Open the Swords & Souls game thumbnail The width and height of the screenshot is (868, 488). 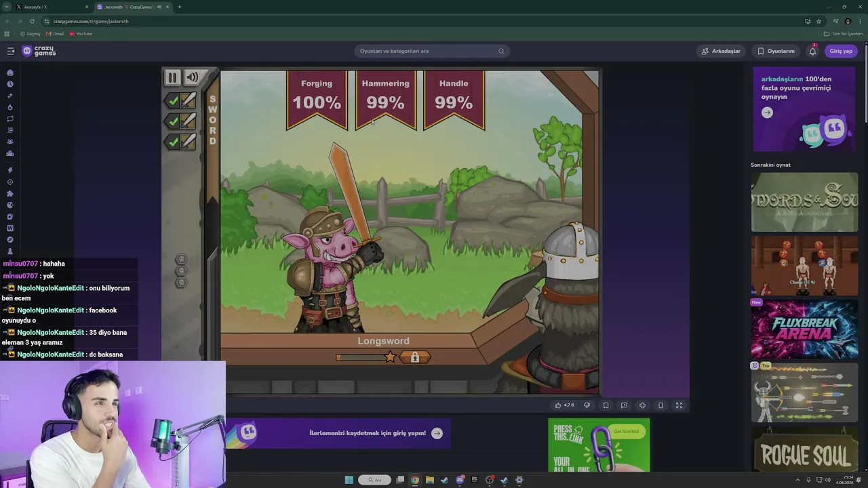(x=804, y=202)
